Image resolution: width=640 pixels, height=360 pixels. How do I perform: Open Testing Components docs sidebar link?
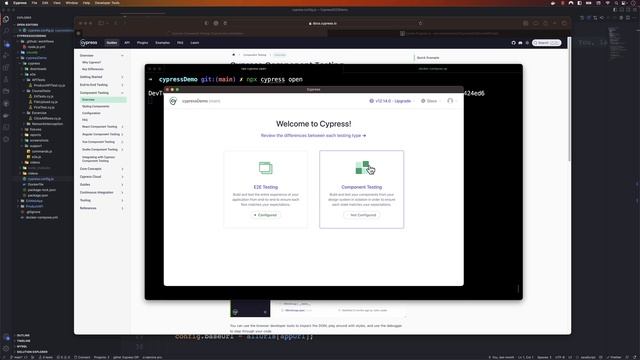96,107
